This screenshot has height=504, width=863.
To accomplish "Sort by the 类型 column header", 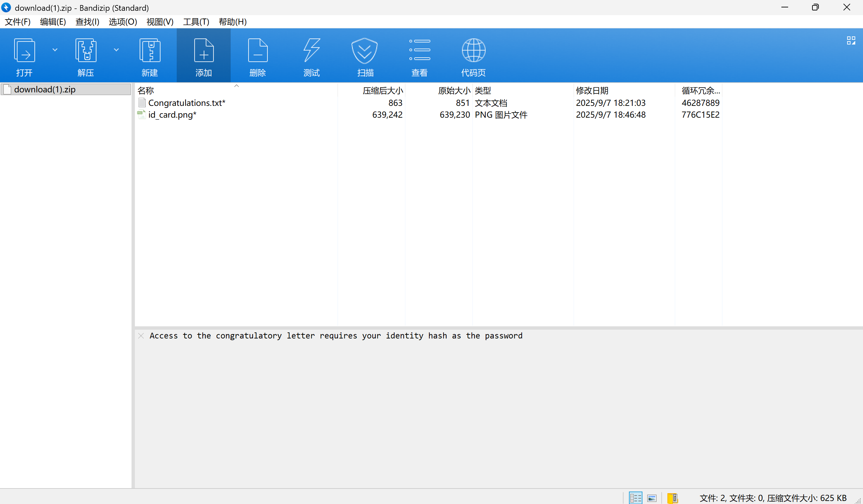I will (523, 90).
